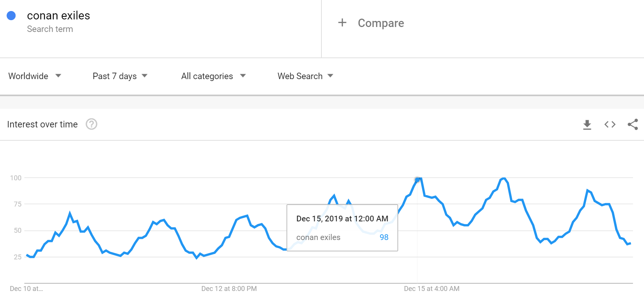The image size is (644, 302).
Task: Click the Dec 15 at 4:00 AM axis label
Action: point(432,289)
